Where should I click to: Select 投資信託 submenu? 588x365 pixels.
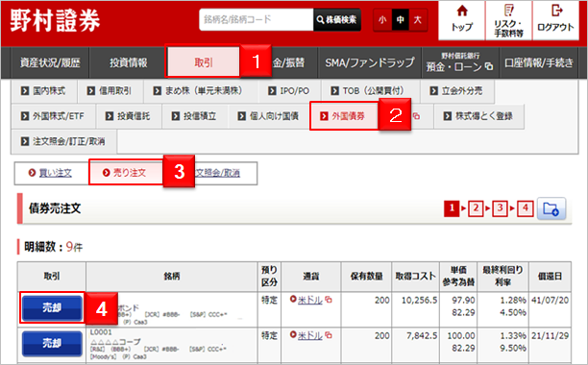(129, 116)
